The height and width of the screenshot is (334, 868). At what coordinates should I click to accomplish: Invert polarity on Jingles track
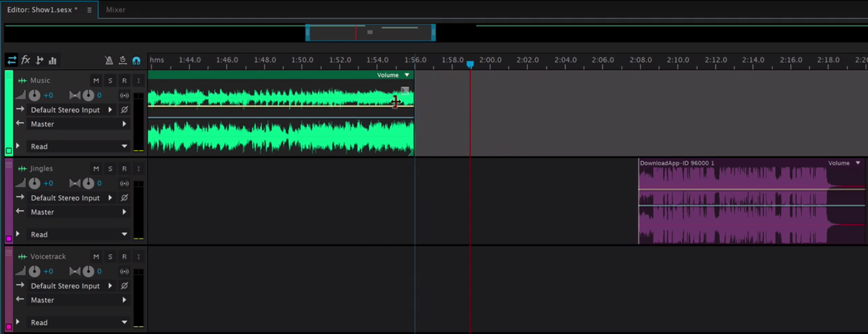click(x=124, y=197)
